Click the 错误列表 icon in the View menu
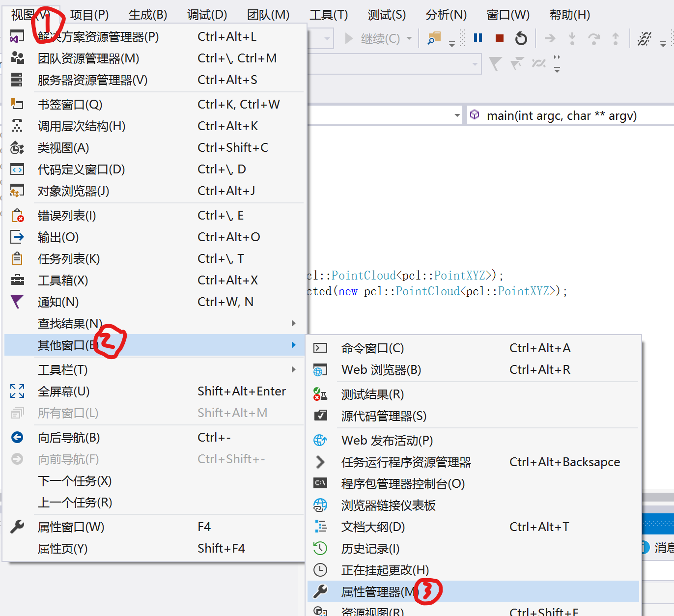This screenshot has height=616, width=674. pyautogui.click(x=17, y=215)
